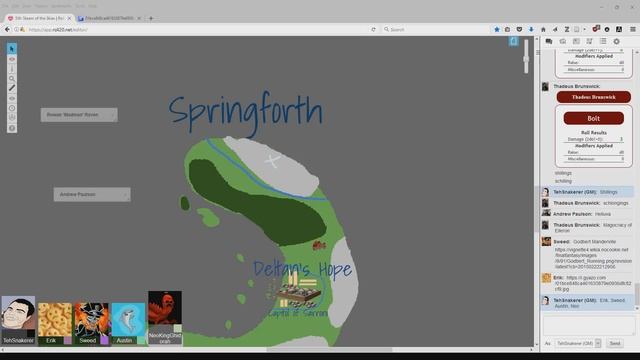Click the red Thadeus Brunswick roll header
Viewport: 640px width, 360px height.
593,97
